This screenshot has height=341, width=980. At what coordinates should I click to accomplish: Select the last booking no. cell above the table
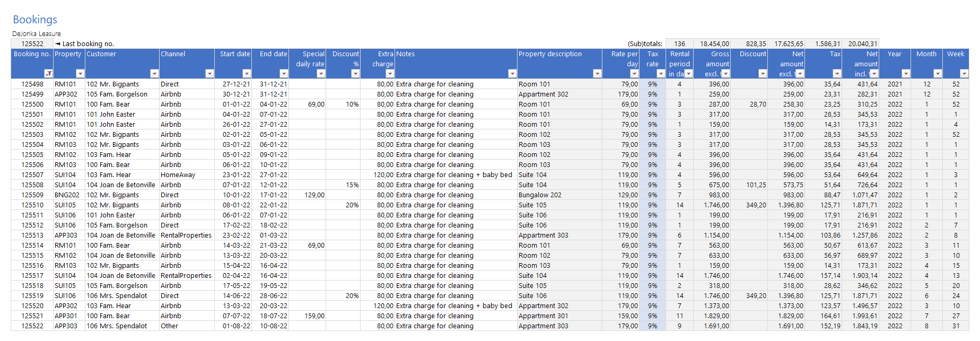tap(32, 44)
